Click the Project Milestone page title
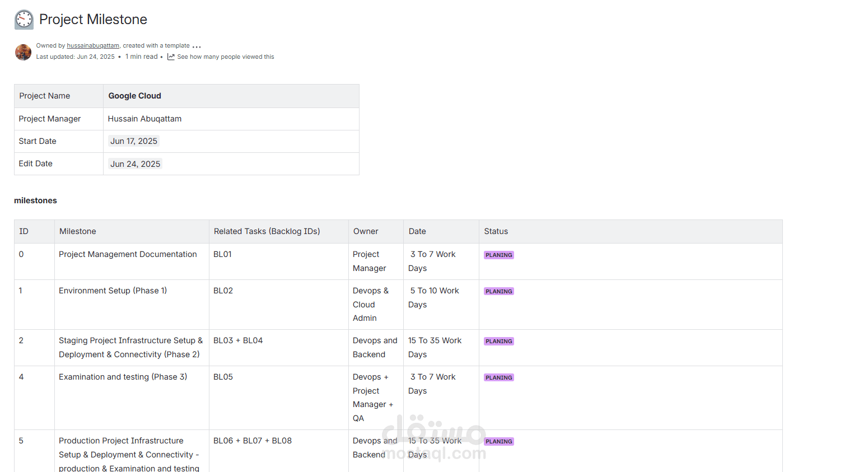Screen dimensions: 868x472 pyautogui.click(x=93, y=20)
